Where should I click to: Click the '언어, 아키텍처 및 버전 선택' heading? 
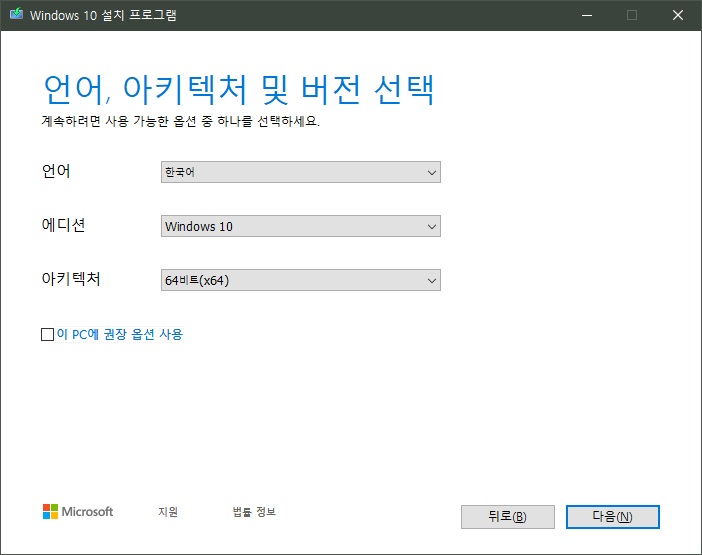[x=239, y=90]
